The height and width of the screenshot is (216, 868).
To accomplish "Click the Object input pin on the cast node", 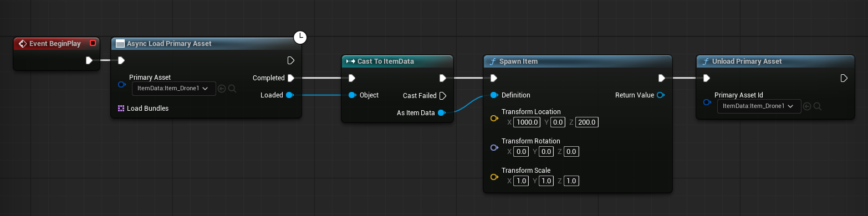I will (x=352, y=95).
